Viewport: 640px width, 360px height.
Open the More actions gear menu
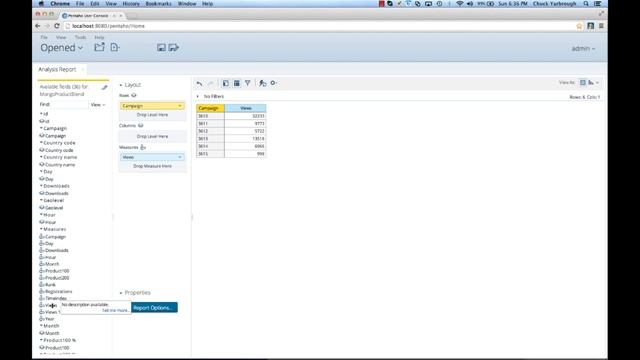(x=273, y=83)
